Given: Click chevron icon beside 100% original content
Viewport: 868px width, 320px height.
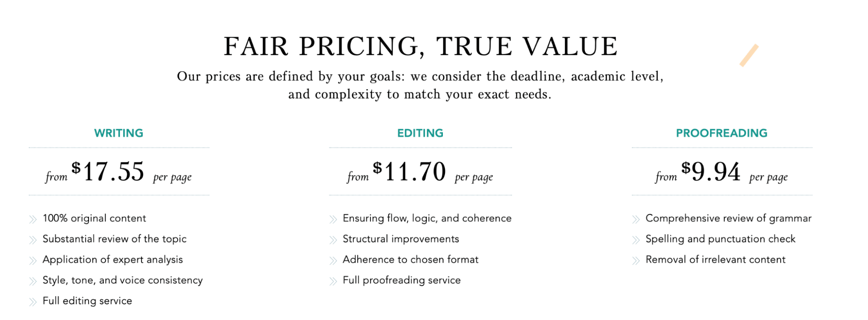Looking at the screenshot, I should pos(33,219).
